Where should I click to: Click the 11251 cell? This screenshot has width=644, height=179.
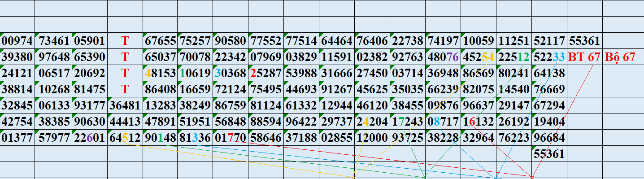point(514,41)
